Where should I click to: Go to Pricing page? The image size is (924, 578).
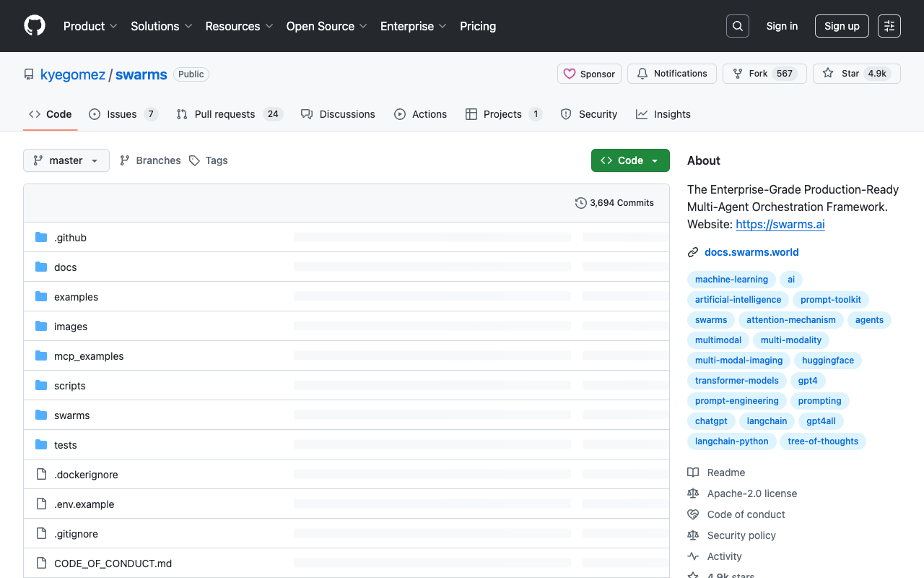click(x=478, y=26)
